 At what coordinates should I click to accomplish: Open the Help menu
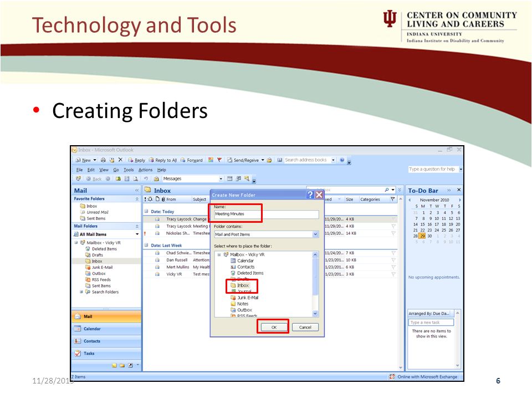pyautogui.click(x=161, y=170)
